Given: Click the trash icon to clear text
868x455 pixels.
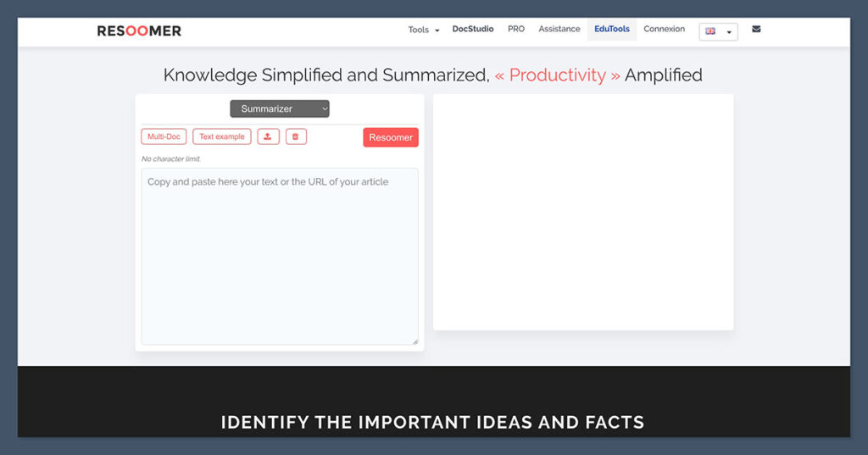Looking at the screenshot, I should [x=296, y=136].
